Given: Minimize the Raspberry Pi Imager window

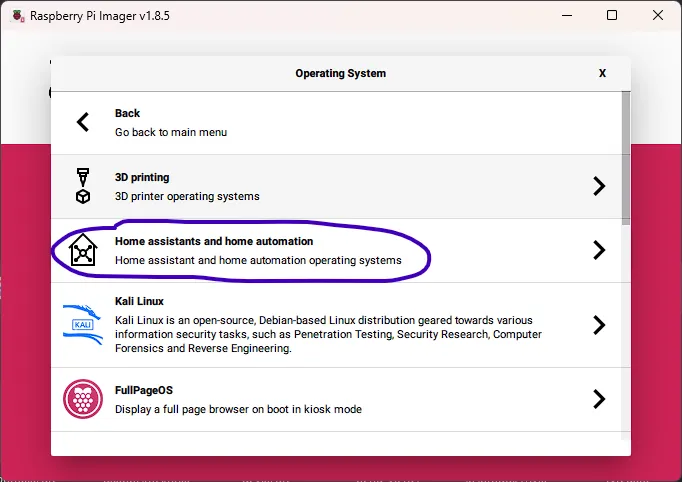Looking at the screenshot, I should tap(567, 16).
